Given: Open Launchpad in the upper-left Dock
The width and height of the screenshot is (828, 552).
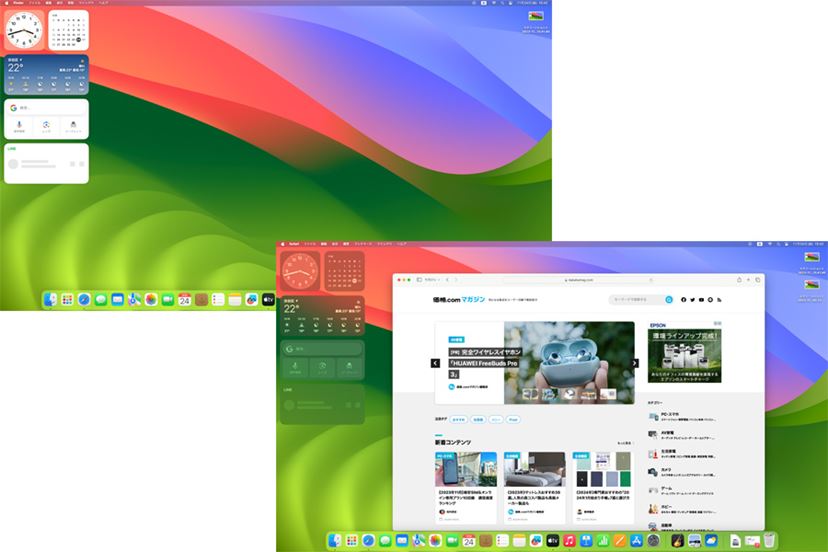Looking at the screenshot, I should (x=67, y=299).
